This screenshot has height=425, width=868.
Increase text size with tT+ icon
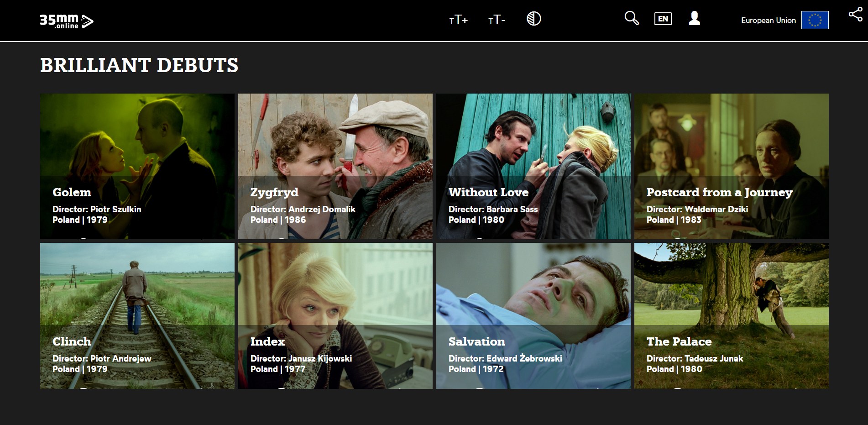point(459,20)
